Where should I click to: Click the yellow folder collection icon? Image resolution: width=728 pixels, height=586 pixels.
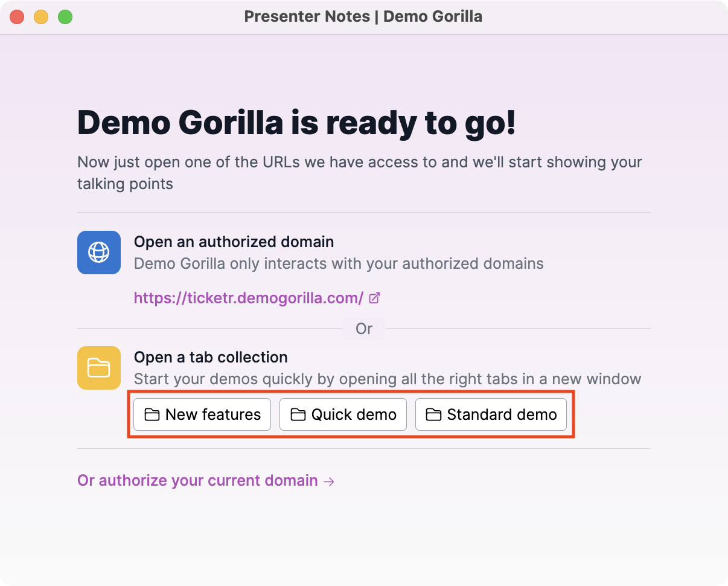(99, 368)
